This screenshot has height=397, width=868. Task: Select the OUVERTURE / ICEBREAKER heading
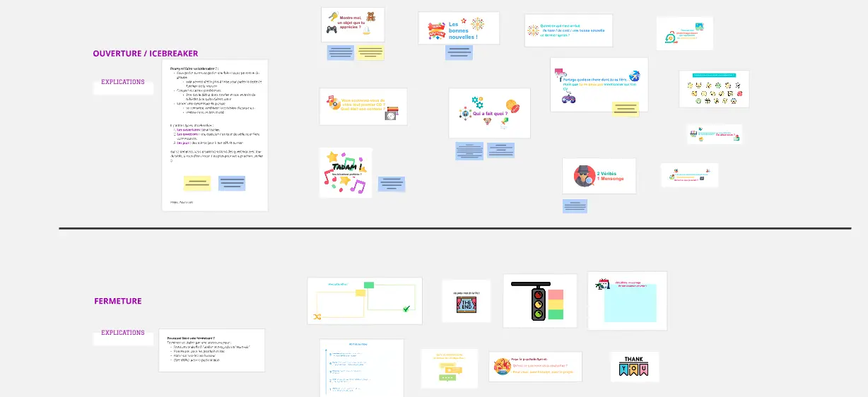click(146, 53)
